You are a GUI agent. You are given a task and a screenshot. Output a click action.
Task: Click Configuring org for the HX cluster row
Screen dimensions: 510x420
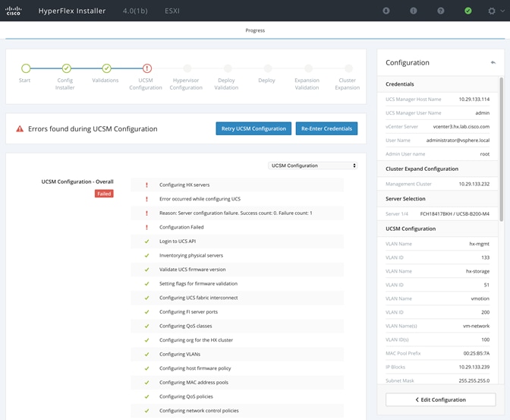click(237, 340)
